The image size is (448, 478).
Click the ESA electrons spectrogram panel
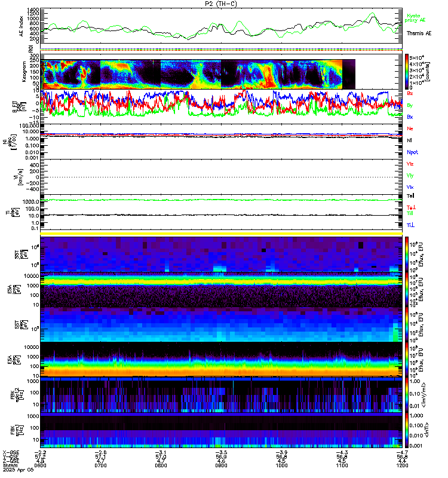click(x=221, y=360)
